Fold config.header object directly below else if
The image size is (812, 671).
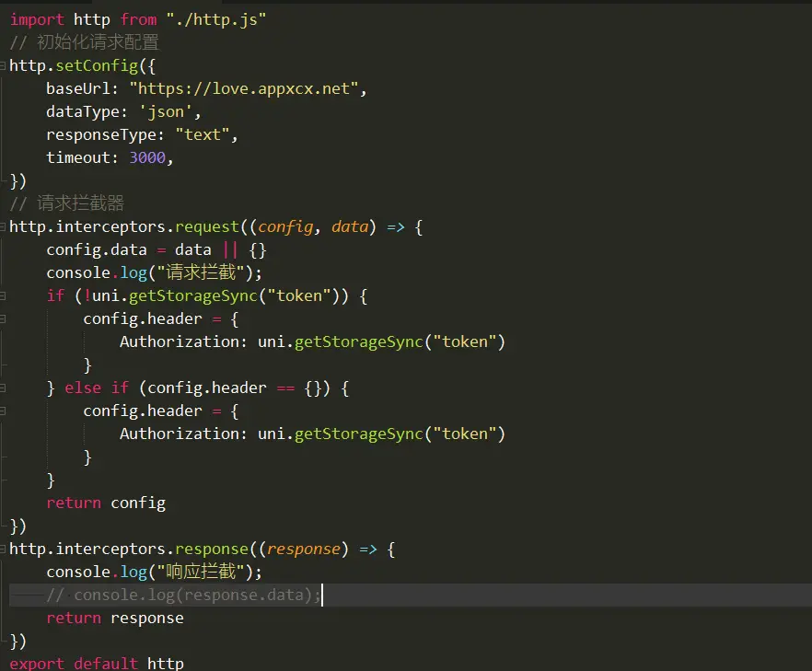(x=3, y=411)
